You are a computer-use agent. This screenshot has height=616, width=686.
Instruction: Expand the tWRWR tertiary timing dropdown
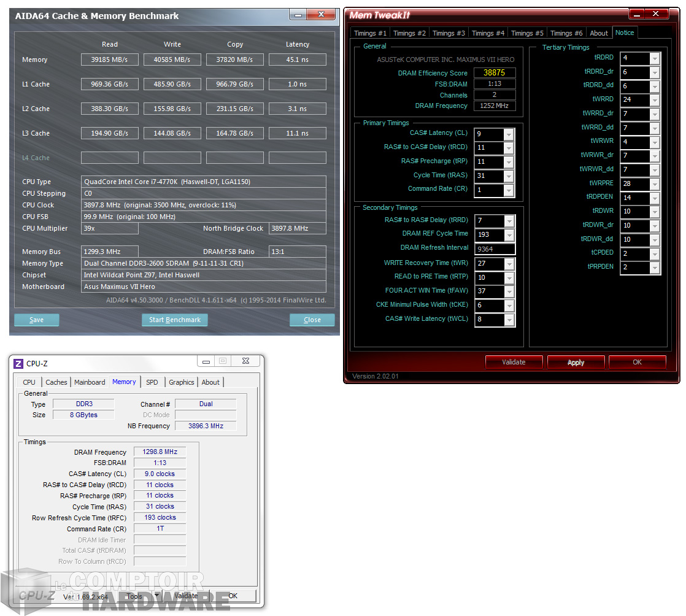(655, 142)
